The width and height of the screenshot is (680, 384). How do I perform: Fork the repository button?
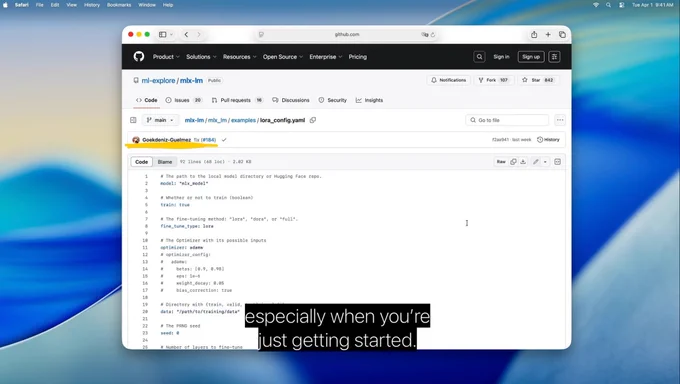point(494,80)
